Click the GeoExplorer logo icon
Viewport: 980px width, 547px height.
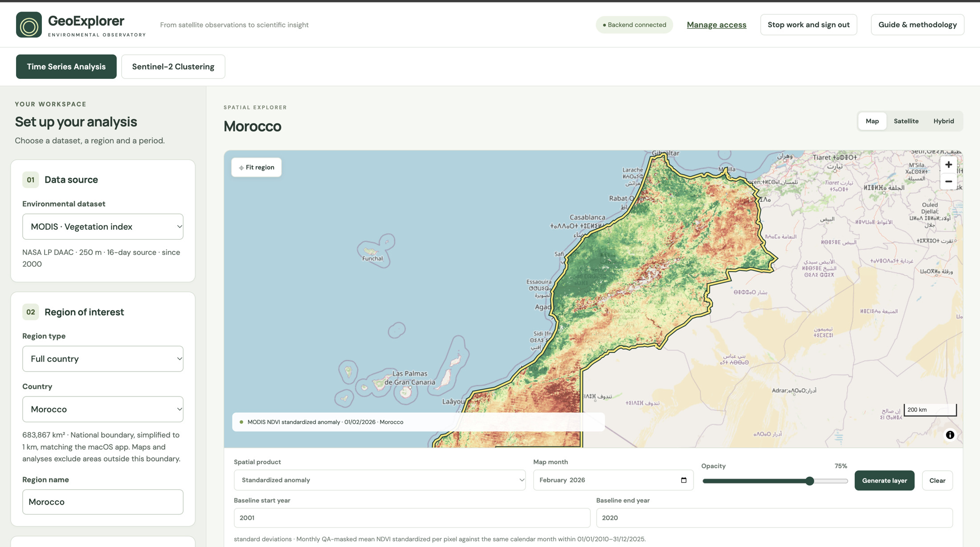coord(29,24)
